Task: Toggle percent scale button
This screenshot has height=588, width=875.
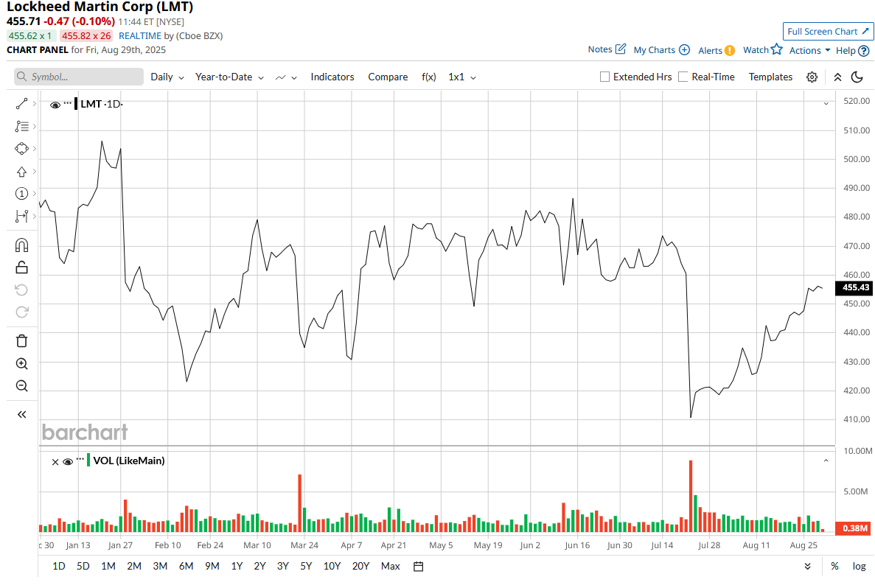Action: click(834, 566)
